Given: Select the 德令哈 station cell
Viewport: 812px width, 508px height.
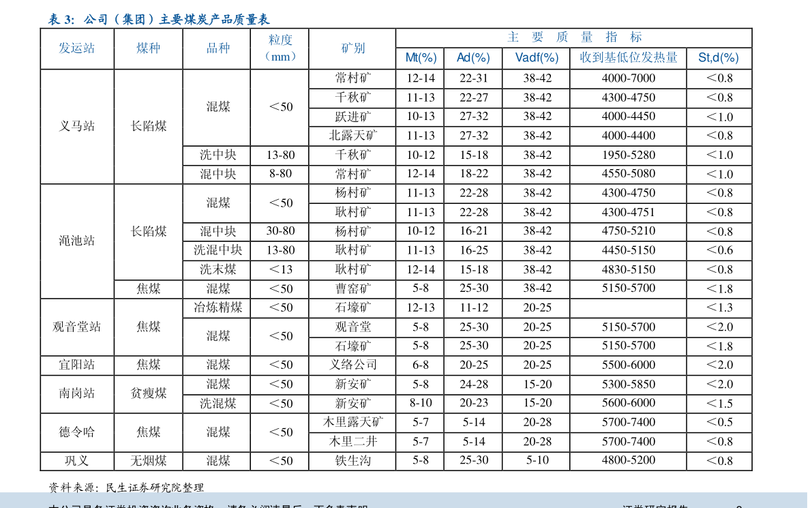Looking at the screenshot, I should (76, 432).
